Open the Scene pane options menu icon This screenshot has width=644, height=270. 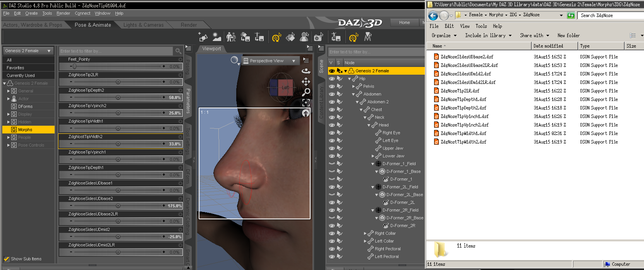(321, 48)
